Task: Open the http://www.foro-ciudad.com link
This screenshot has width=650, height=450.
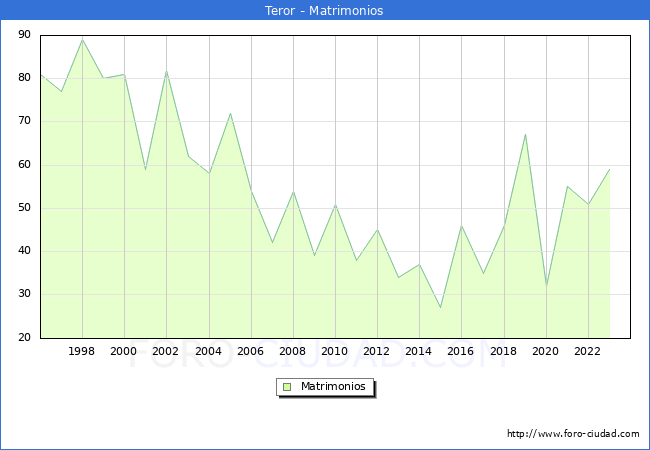Action: [x=573, y=434]
